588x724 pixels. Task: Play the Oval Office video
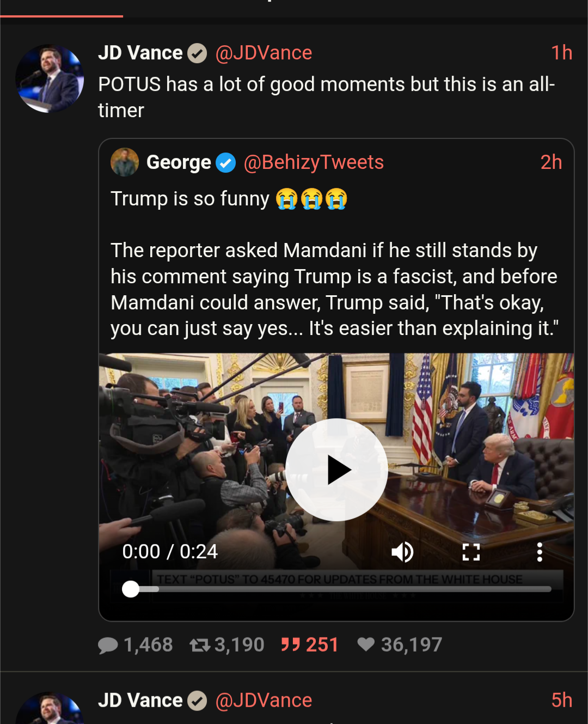[x=336, y=470]
